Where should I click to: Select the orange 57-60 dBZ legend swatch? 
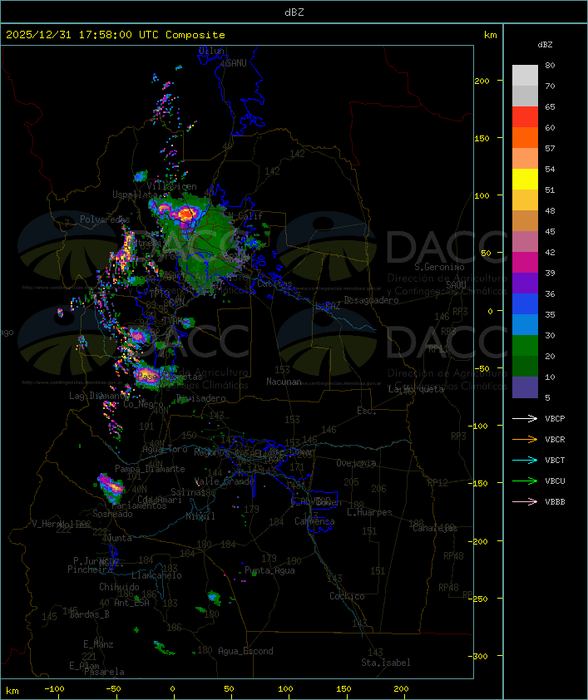click(525, 137)
